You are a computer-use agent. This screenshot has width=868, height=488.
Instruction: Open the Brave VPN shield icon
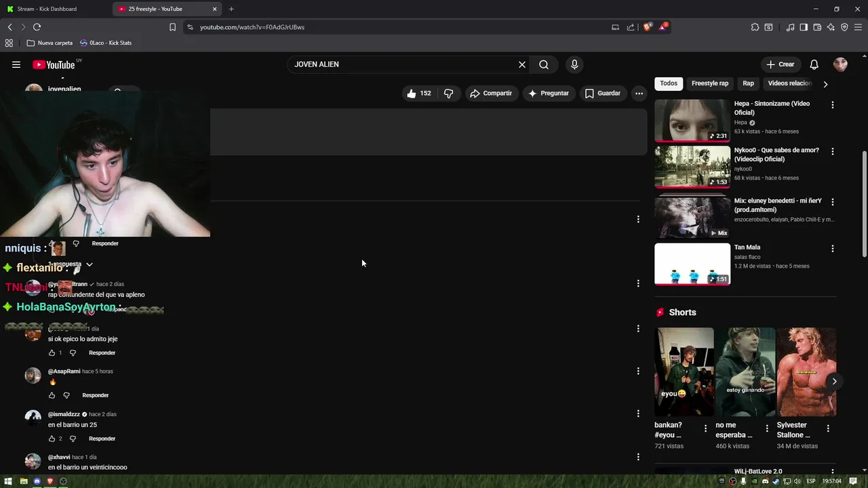(x=844, y=27)
